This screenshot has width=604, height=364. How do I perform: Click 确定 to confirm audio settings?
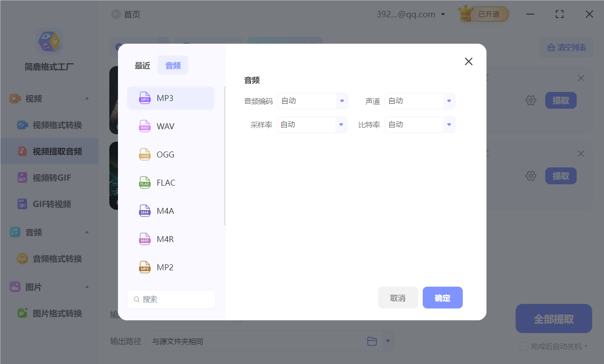click(x=442, y=297)
